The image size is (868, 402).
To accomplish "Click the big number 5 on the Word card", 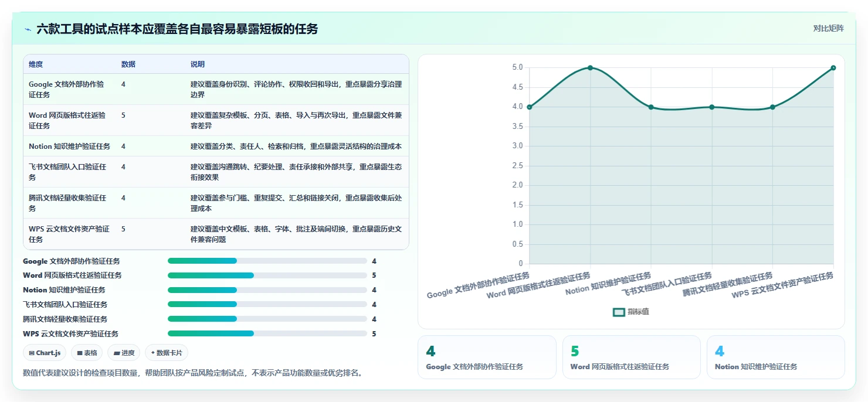I will click(x=575, y=352).
